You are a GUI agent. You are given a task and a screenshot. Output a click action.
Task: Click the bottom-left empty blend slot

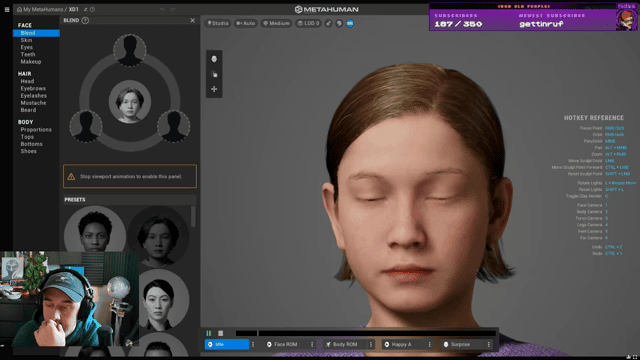pos(86,126)
